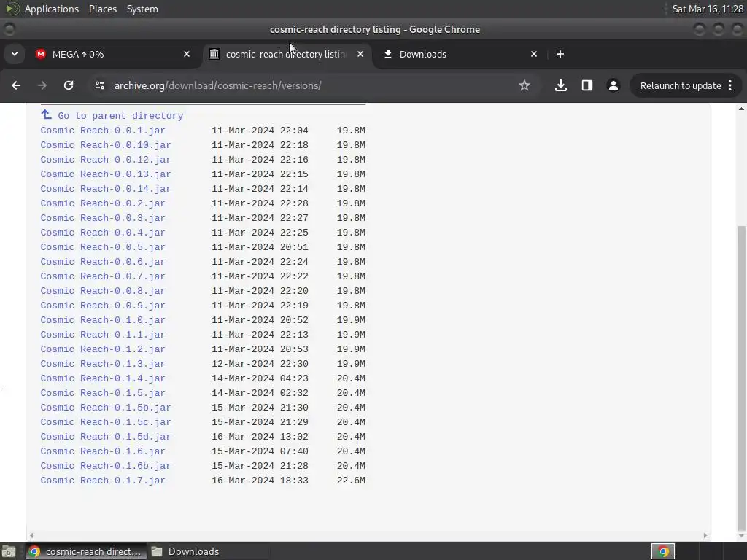Open the Places menu
The image size is (747, 560).
click(103, 9)
